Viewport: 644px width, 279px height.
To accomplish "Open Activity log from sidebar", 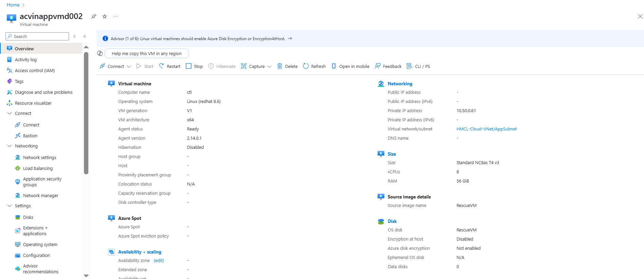I will pyautogui.click(x=25, y=60).
